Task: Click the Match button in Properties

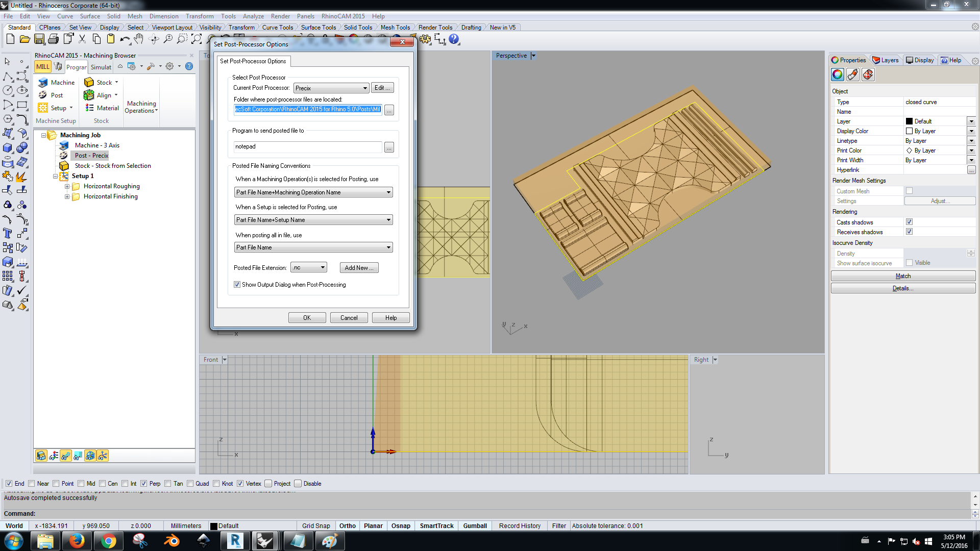Action: (x=903, y=276)
